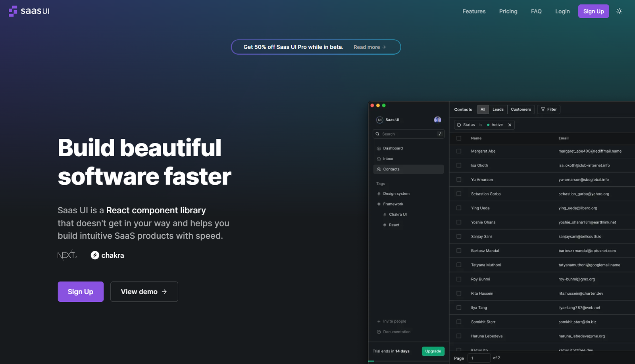The image size is (635, 364).
Task: Open FAQ in the top navigation
Action: click(536, 11)
